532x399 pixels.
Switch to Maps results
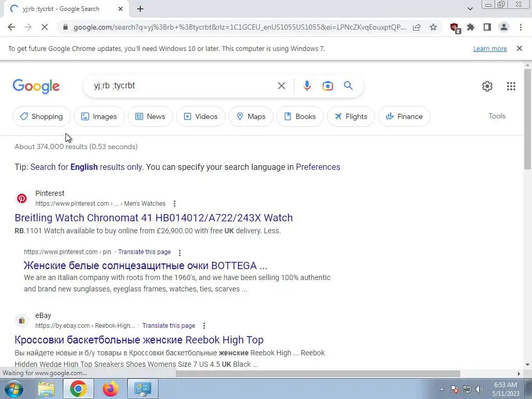[x=251, y=116]
